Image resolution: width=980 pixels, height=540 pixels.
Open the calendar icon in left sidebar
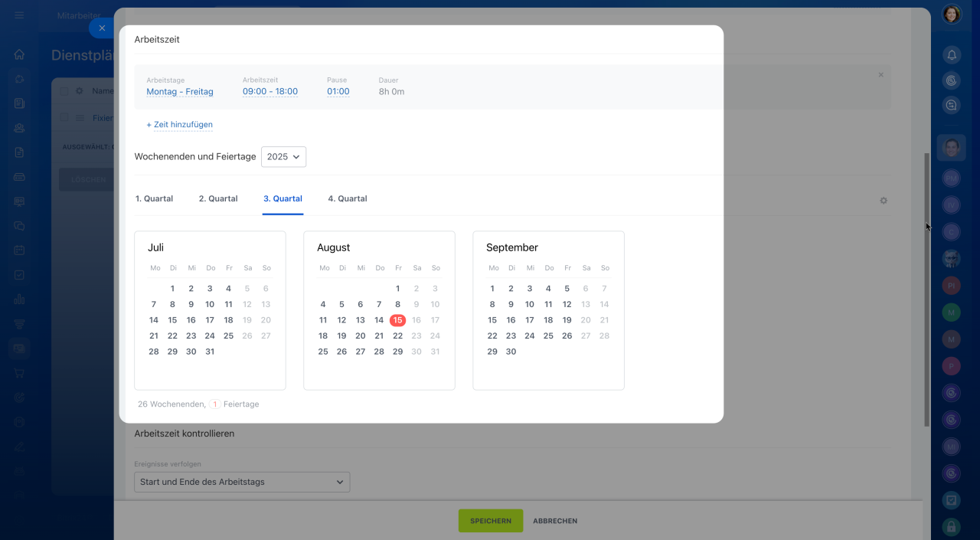(20, 250)
